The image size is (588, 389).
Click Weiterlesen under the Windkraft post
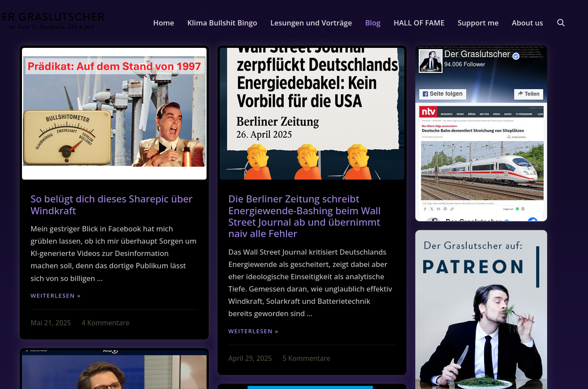[56, 296]
